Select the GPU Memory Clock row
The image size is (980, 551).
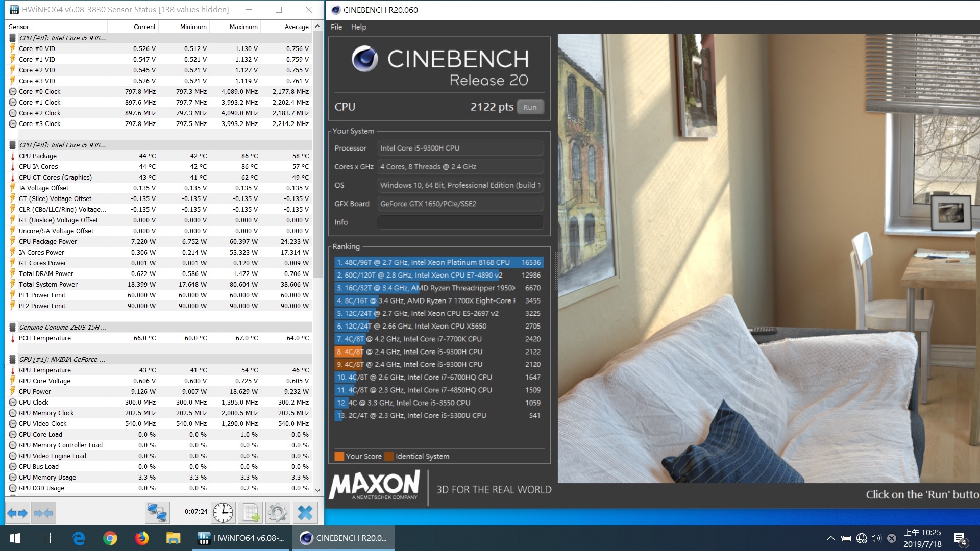[x=159, y=413]
